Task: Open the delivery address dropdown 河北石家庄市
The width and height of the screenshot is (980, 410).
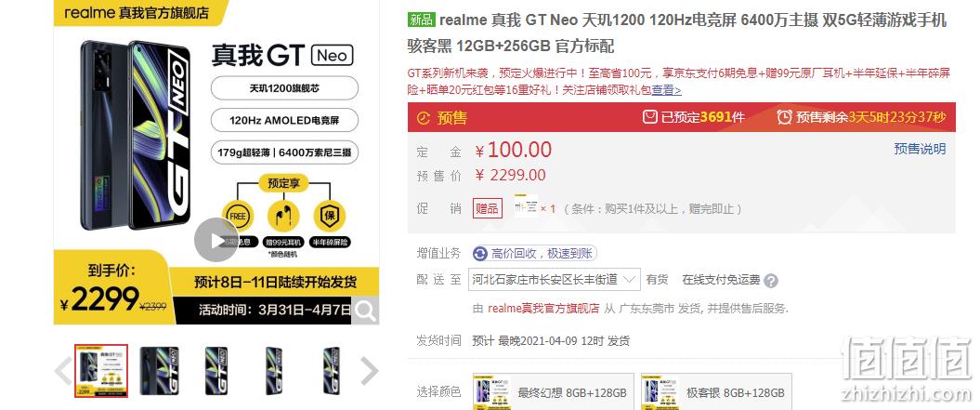Action: pyautogui.click(x=555, y=279)
